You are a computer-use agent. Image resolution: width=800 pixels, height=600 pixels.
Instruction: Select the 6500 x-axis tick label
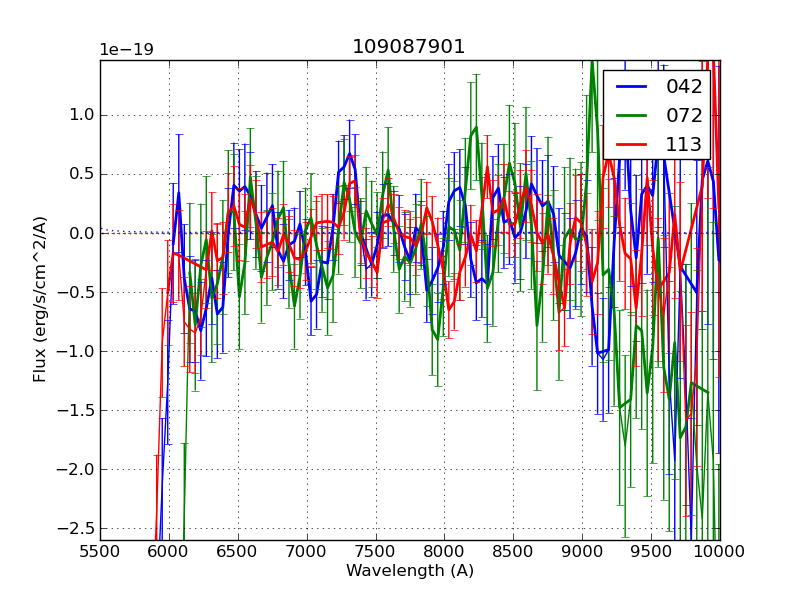(x=238, y=551)
